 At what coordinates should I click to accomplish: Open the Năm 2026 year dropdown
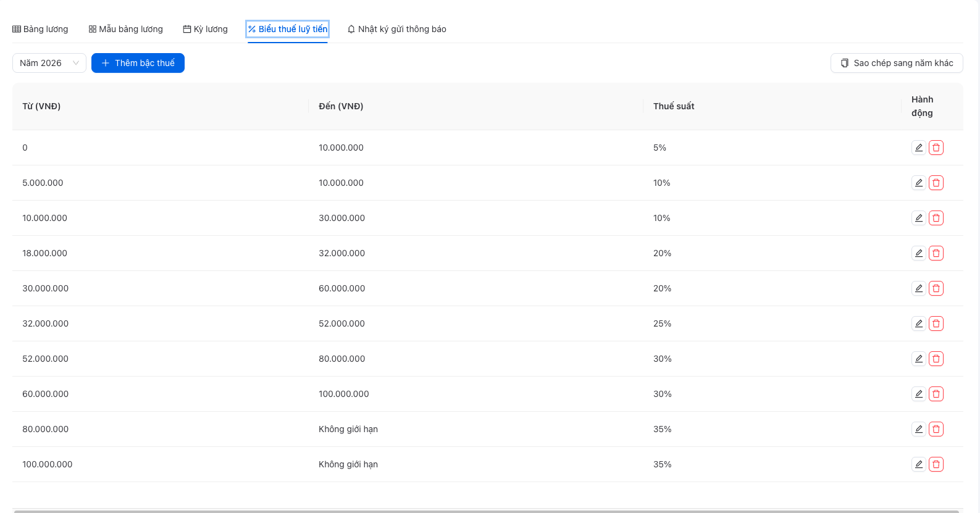pos(49,63)
